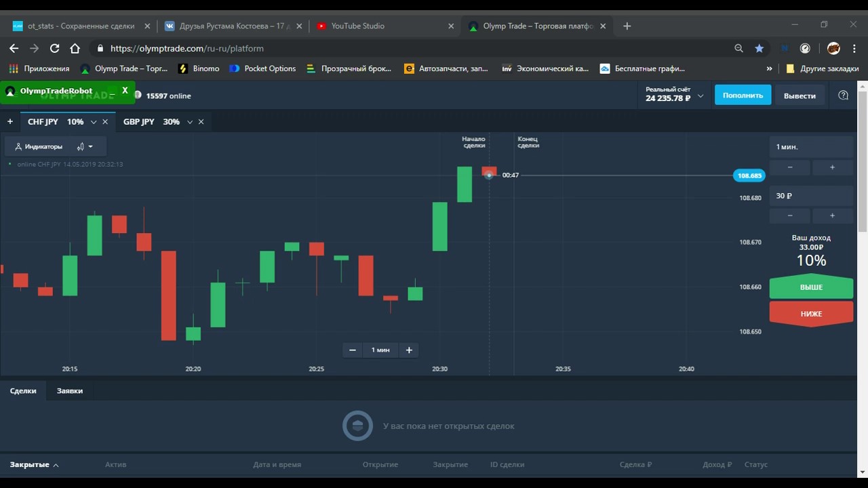The height and width of the screenshot is (488, 868).
Task: Open the Olymp Trade – Торг... bookmark
Action: 123,68
